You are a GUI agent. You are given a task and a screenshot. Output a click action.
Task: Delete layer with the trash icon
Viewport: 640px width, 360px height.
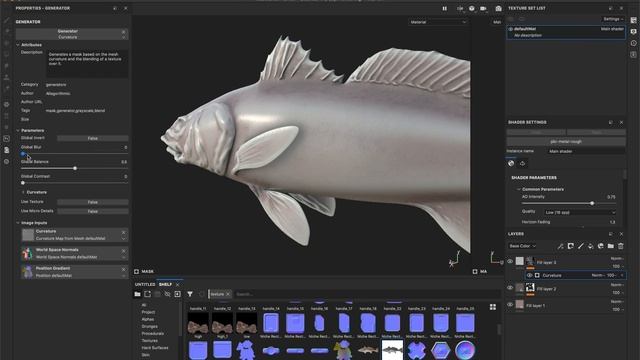(621, 246)
